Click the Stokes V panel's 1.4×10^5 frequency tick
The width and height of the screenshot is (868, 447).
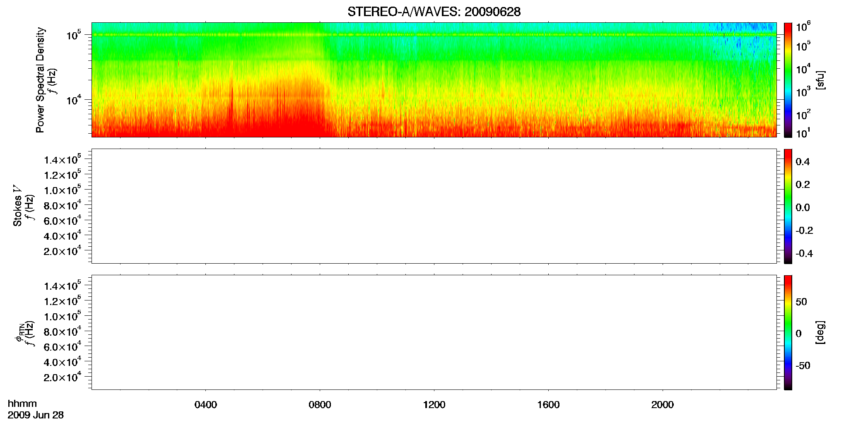(x=63, y=159)
